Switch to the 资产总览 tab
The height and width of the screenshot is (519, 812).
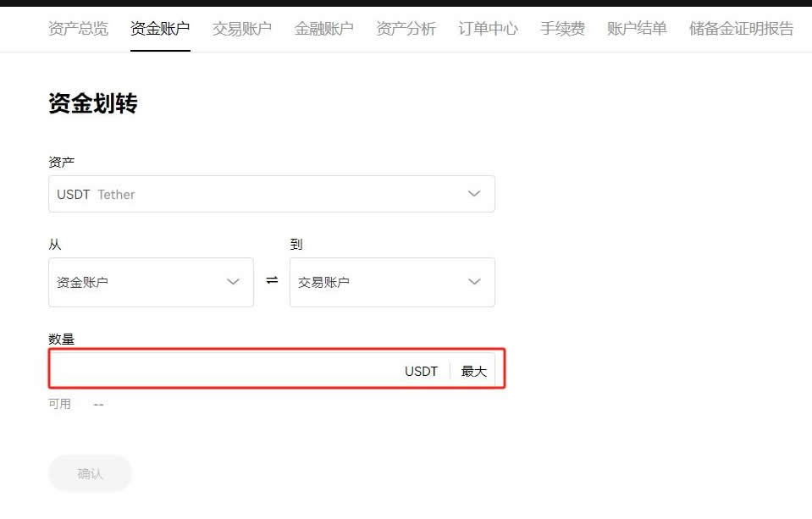[78, 28]
